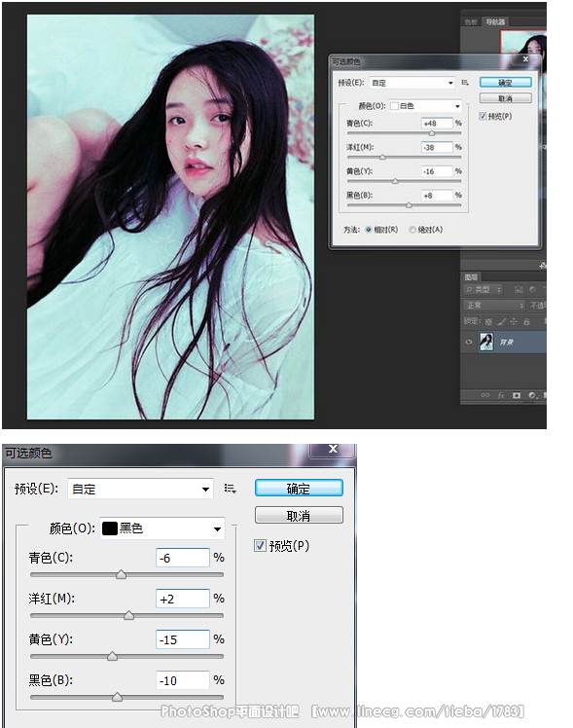Image resolution: width=573 pixels, height=728 pixels.
Task: Open 颜色 dropdown showing 白色
Action: point(425,106)
